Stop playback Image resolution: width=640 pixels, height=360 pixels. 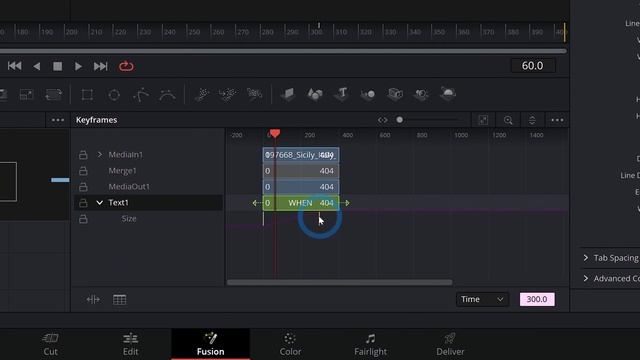pos(58,66)
